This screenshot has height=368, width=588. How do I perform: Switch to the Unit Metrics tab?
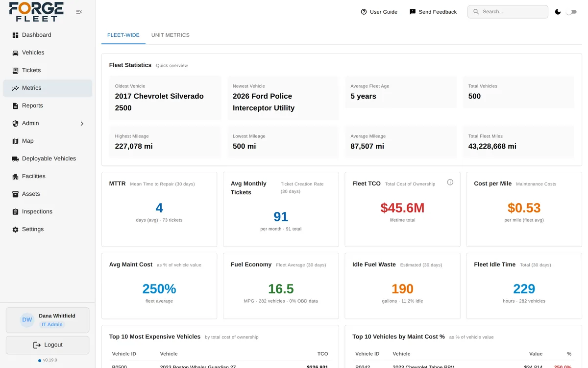(171, 35)
